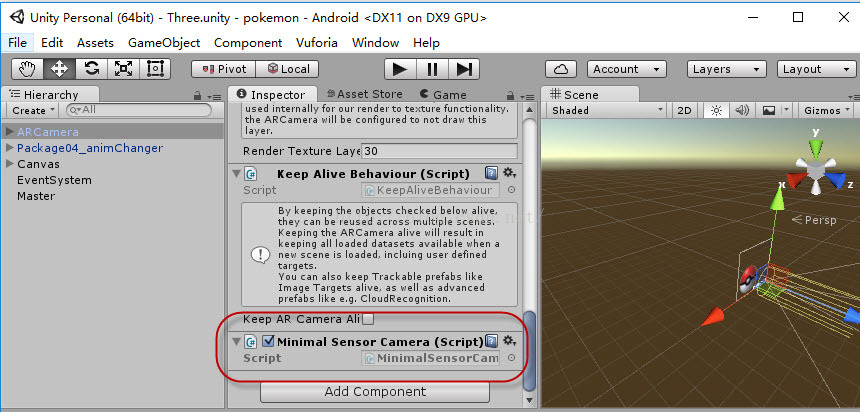This screenshot has width=860, height=412.
Task: Switch to the Inspector tab
Action: click(x=273, y=94)
